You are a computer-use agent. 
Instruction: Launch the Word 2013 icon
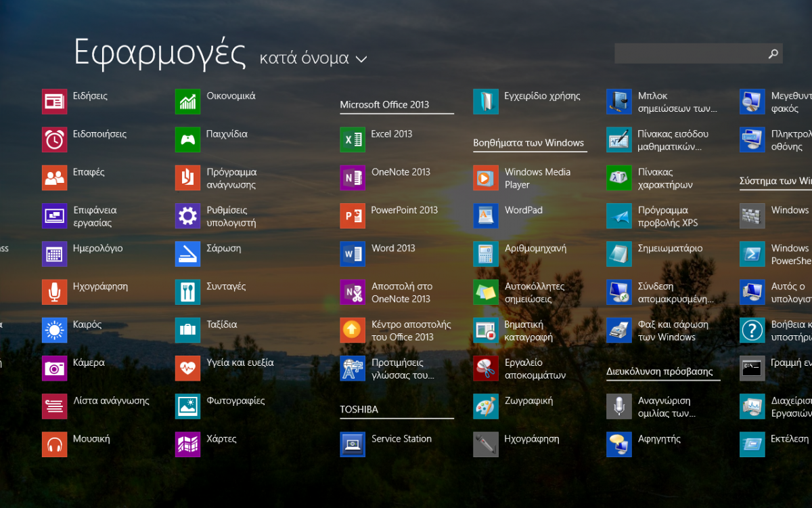point(353,254)
